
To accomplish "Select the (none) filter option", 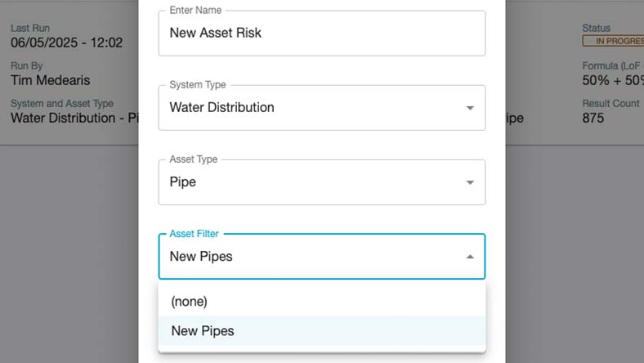I will pos(190,301).
